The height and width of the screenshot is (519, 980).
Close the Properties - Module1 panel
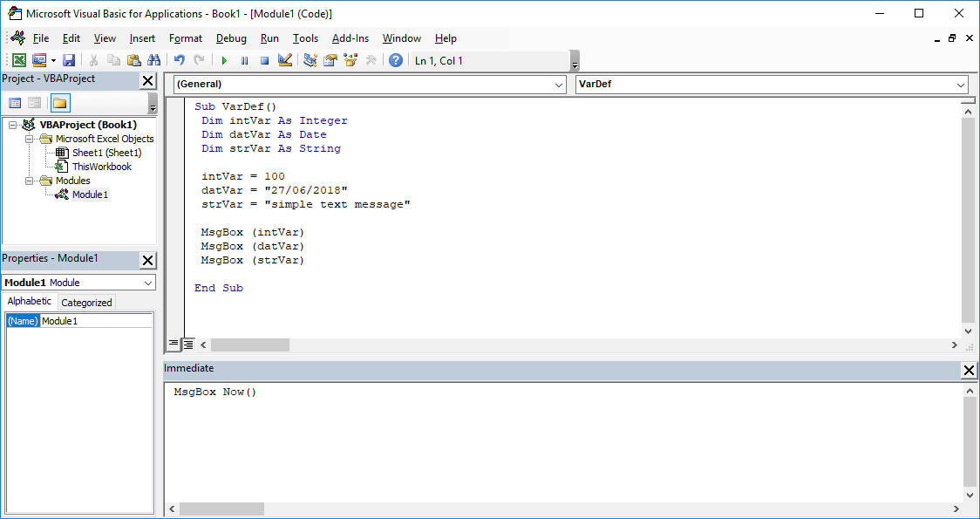pos(147,261)
